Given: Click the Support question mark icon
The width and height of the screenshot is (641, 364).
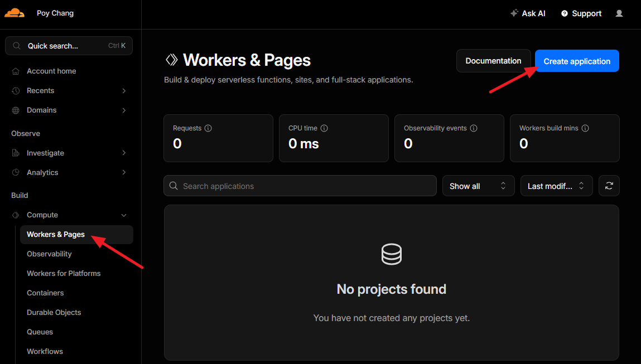Looking at the screenshot, I should pyautogui.click(x=565, y=13).
